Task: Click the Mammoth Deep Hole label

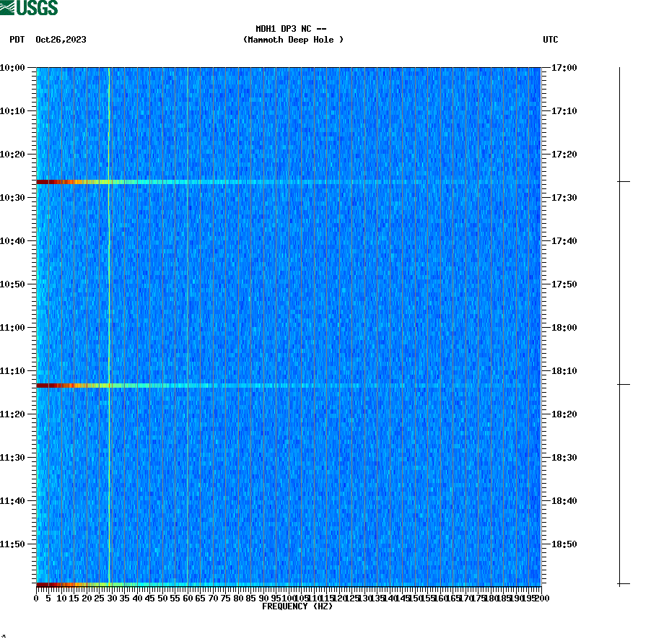Action: tap(293, 40)
